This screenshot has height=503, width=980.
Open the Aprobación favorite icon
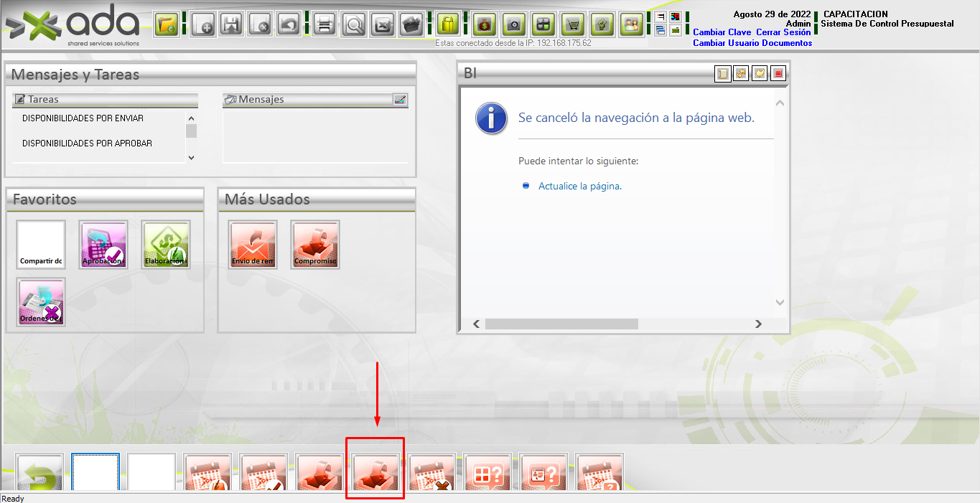pyautogui.click(x=103, y=245)
